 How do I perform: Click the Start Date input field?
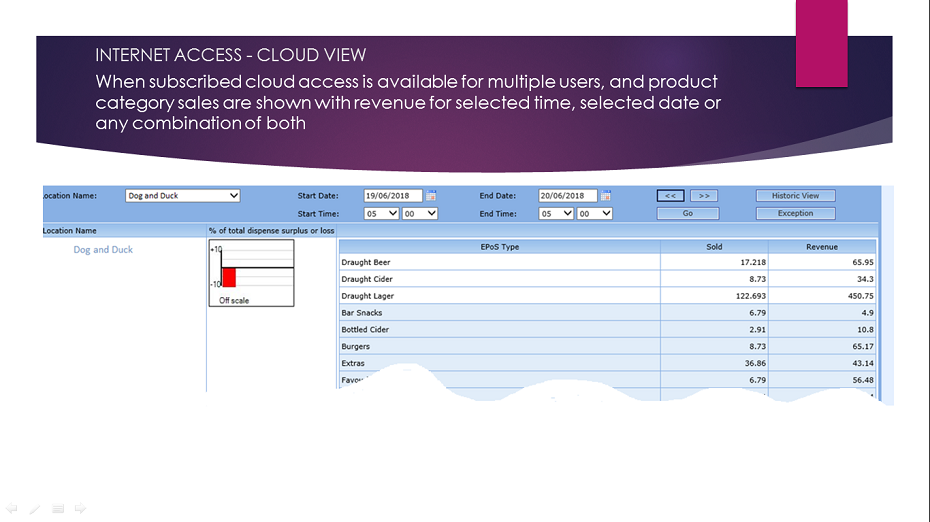(x=393, y=196)
